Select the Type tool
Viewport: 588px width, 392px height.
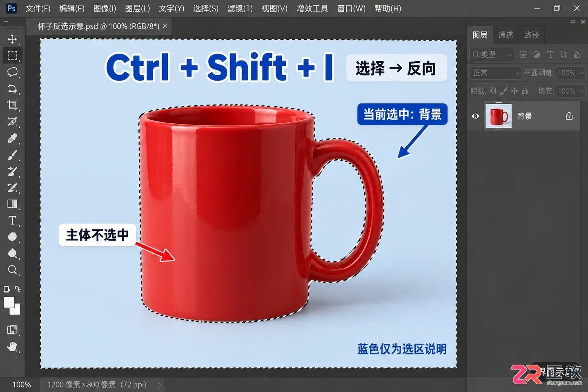[12, 220]
